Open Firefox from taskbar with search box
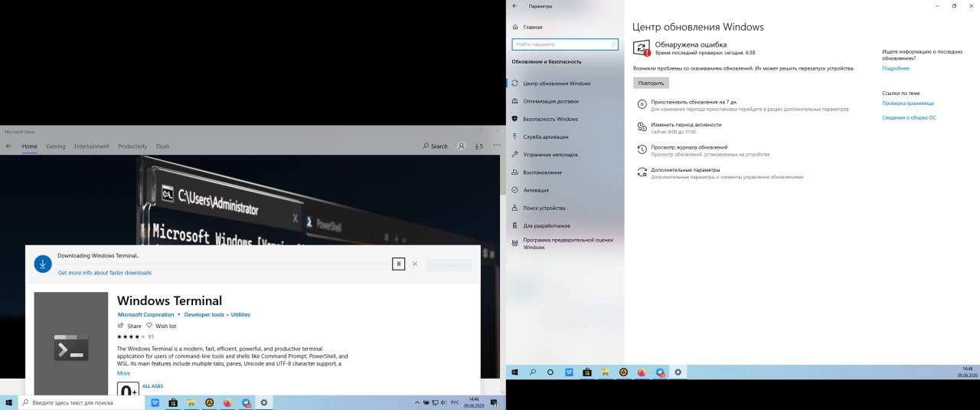Image resolution: width=980 pixels, height=410 pixels. [x=227, y=402]
